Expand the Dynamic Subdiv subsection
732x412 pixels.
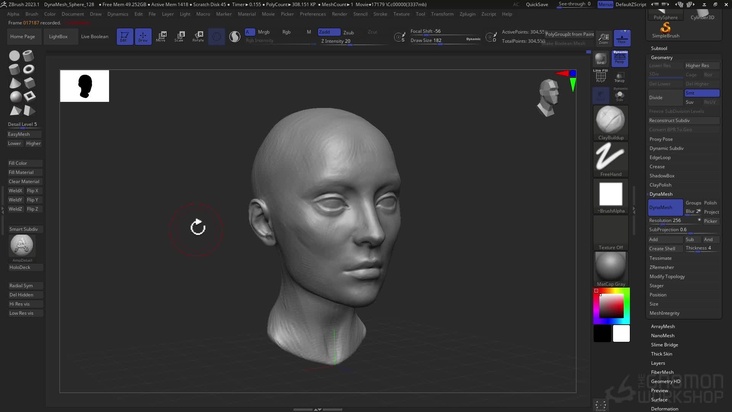pos(666,148)
